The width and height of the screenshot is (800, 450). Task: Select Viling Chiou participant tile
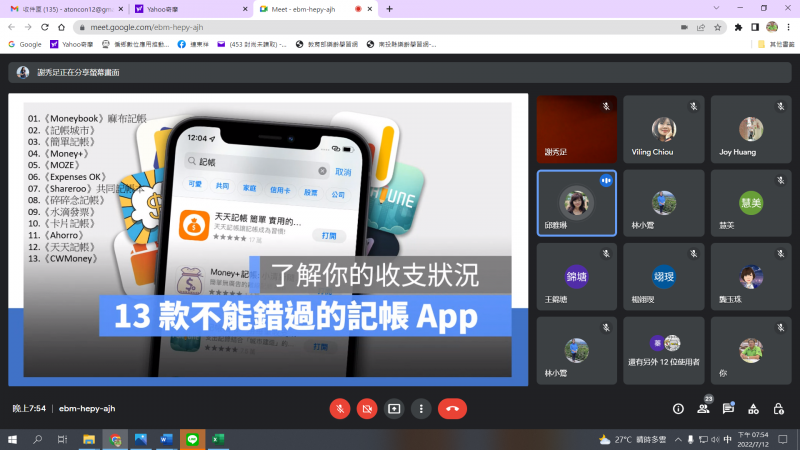click(x=664, y=129)
